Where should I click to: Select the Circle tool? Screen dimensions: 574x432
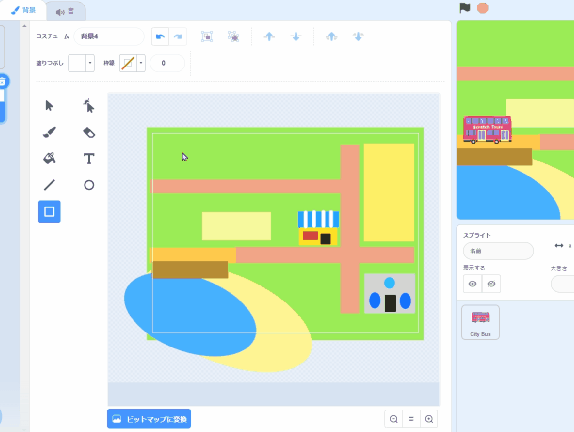point(89,185)
